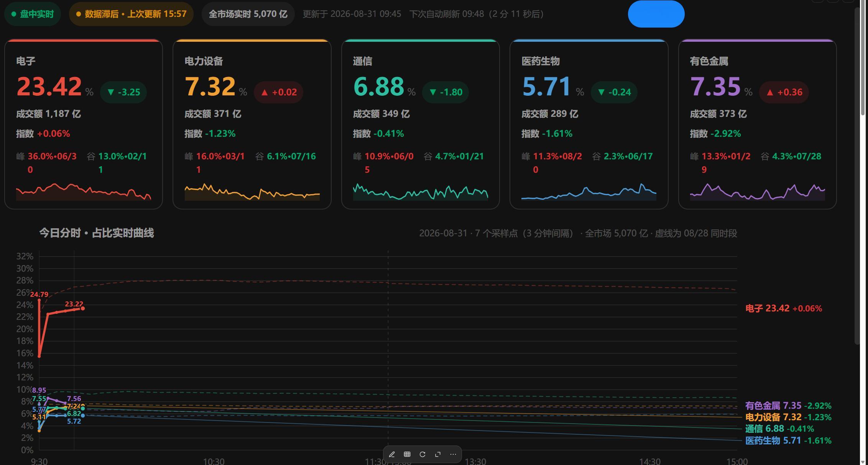The width and height of the screenshot is (868, 465).
Task: Click the 23.42 percentage value
Action: tap(49, 86)
